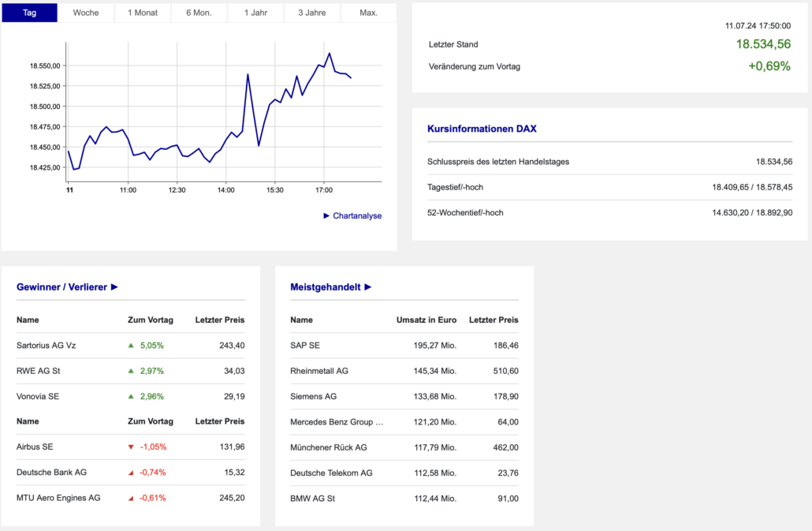Switch chart to 6 Mon. view
This screenshot has height=531, width=812.
(x=199, y=13)
